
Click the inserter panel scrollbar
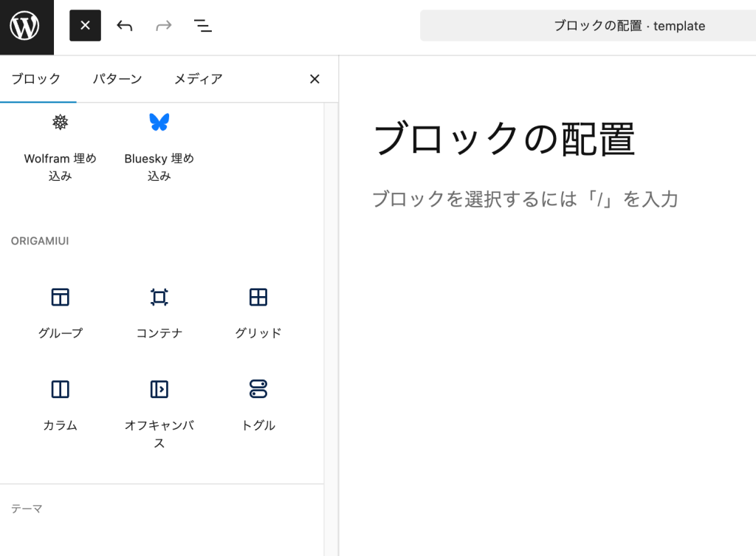pyautogui.click(x=331, y=329)
